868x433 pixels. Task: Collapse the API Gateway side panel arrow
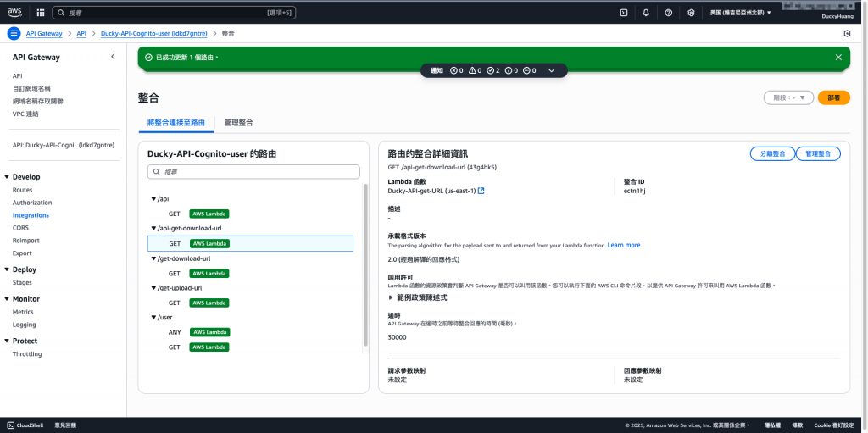113,57
